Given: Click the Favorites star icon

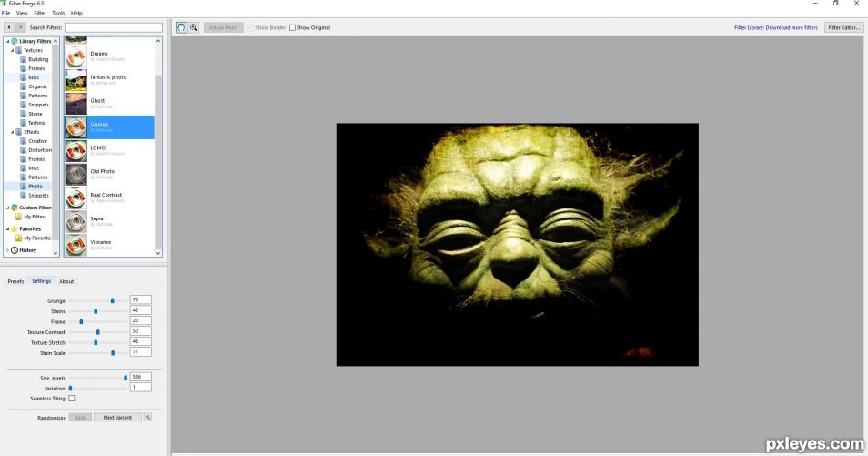Looking at the screenshot, I should 15,228.
